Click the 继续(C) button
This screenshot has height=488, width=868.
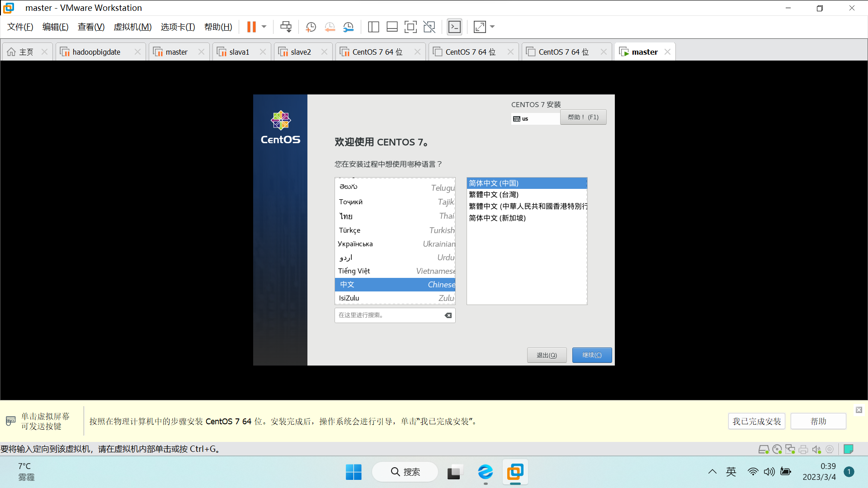[592, 355]
